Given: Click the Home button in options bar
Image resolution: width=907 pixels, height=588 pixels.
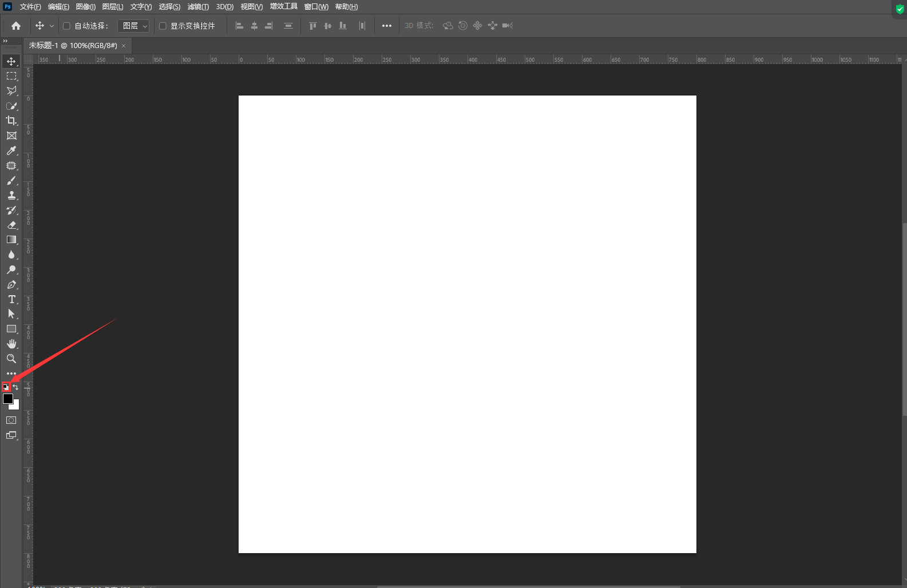Looking at the screenshot, I should [x=16, y=26].
